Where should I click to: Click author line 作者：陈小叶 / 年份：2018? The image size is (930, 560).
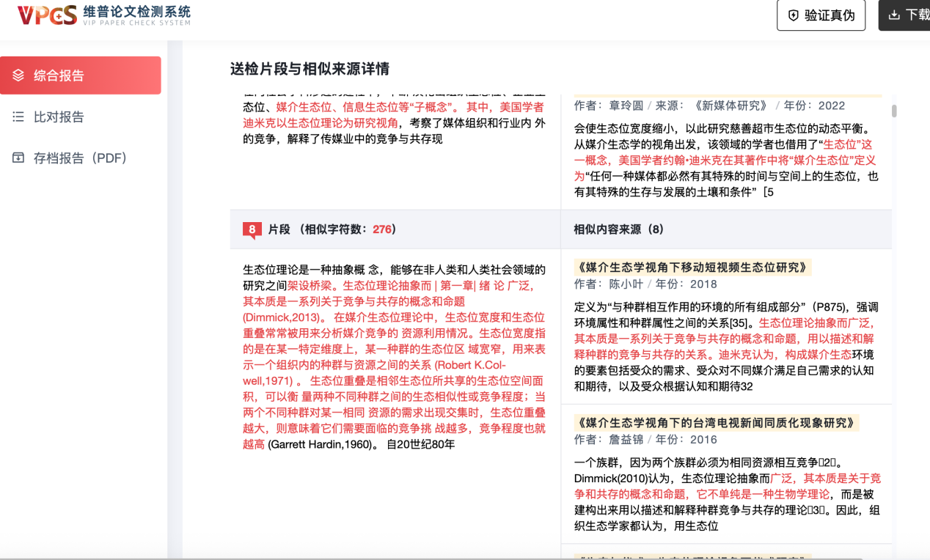[645, 284]
